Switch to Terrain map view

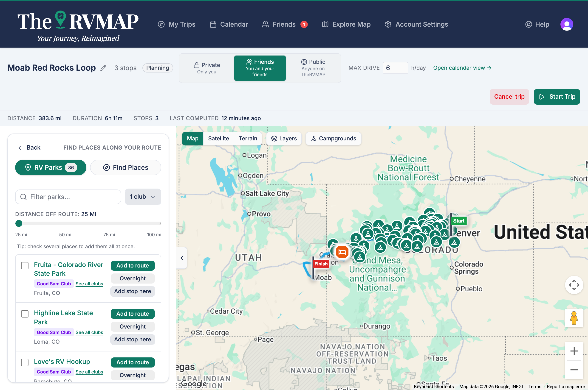(248, 139)
